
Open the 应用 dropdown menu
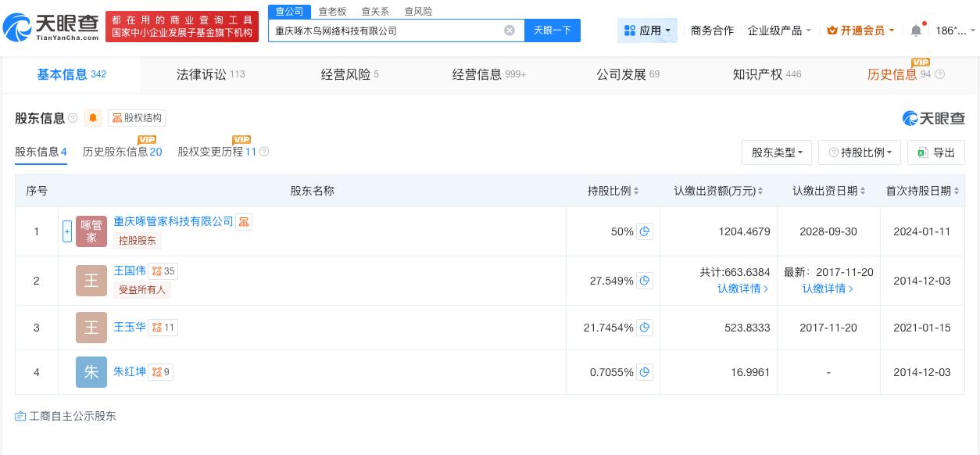point(648,30)
